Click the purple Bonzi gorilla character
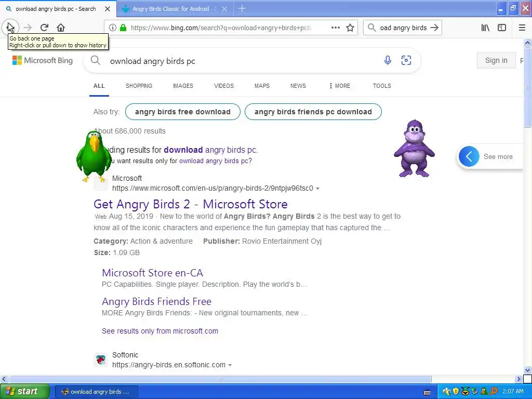This screenshot has width=532, height=399. [x=414, y=148]
